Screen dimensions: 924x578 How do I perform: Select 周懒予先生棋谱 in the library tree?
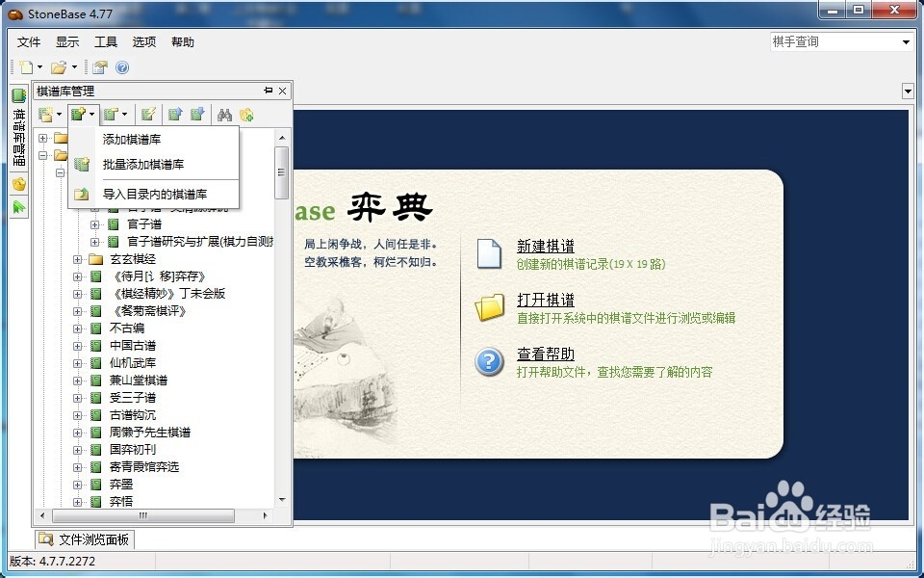click(x=150, y=433)
